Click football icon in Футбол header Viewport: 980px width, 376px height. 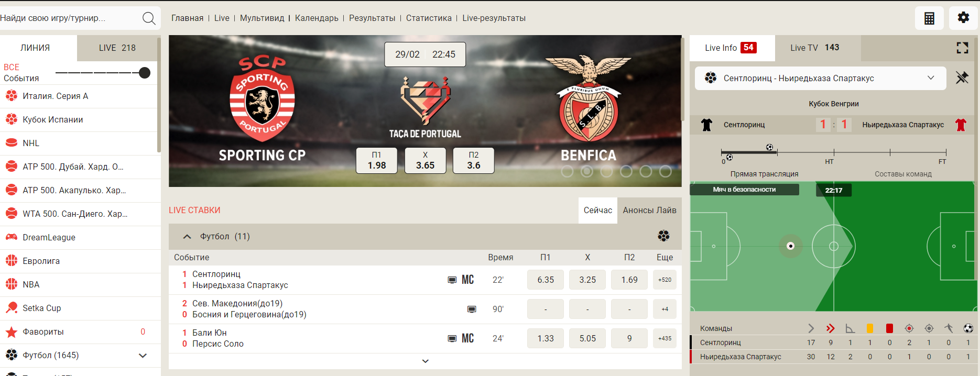coord(663,236)
